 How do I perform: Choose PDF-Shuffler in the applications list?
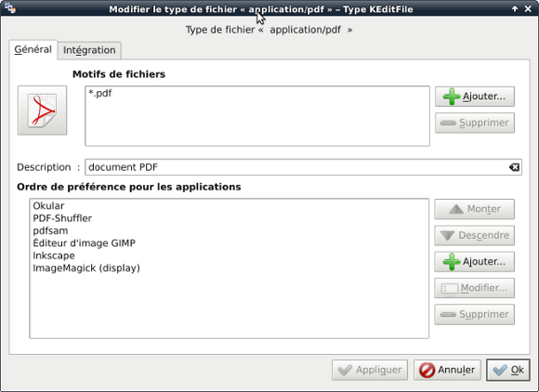(62, 218)
